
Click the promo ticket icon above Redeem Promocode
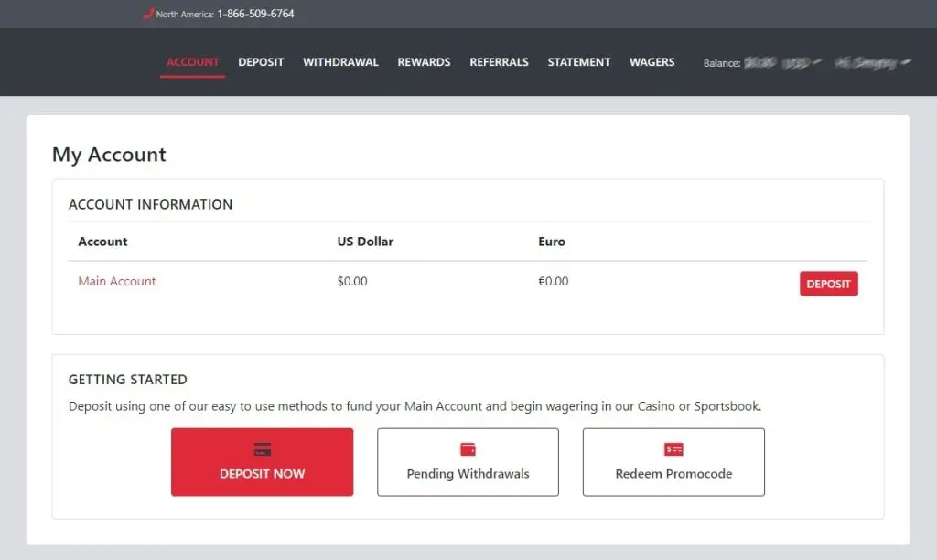(673, 449)
